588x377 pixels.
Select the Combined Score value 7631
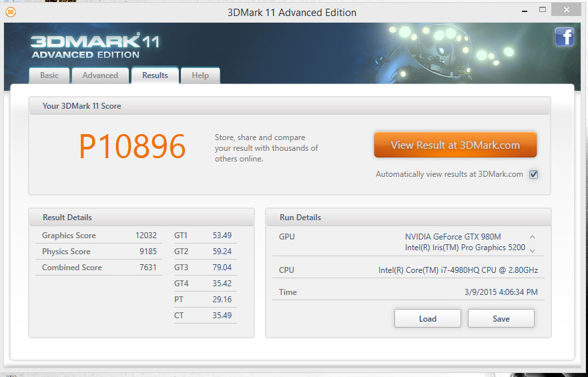tap(148, 267)
